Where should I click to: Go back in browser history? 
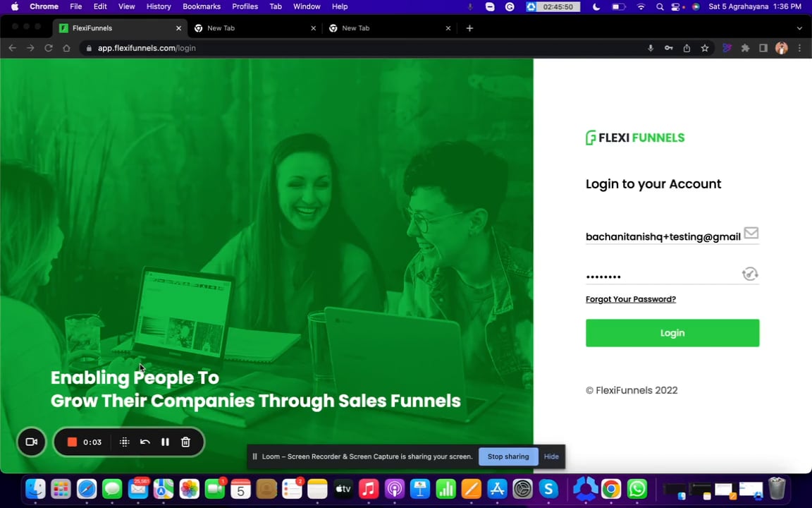click(13, 48)
